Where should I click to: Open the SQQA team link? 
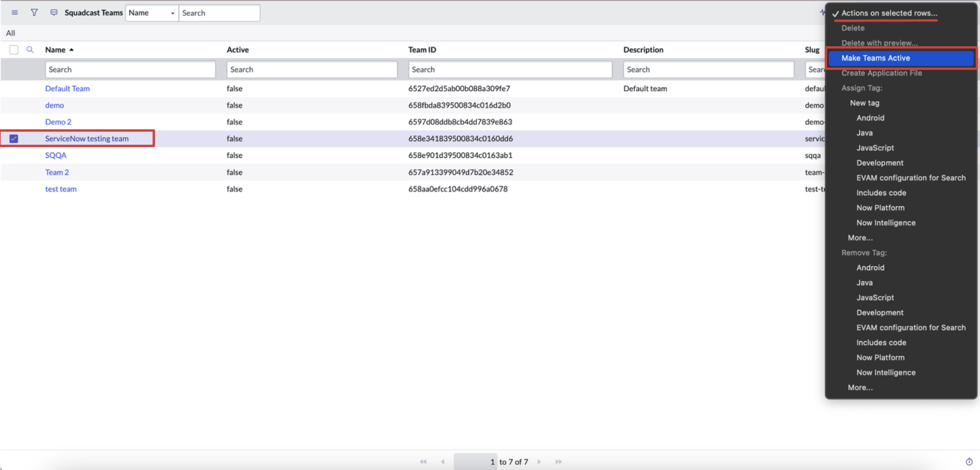56,155
